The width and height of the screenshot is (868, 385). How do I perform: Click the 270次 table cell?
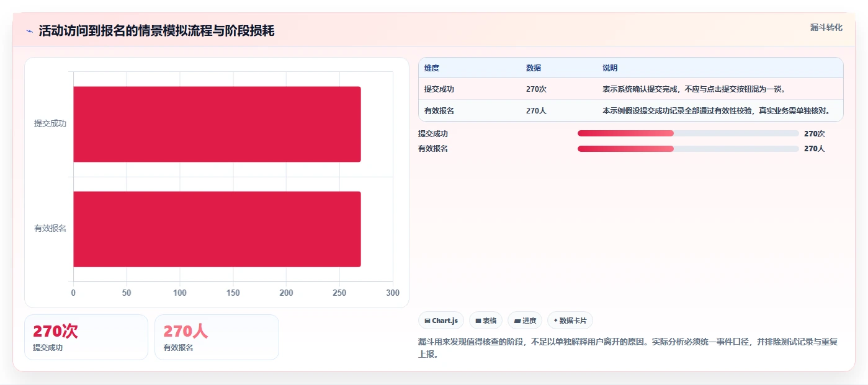[536, 89]
